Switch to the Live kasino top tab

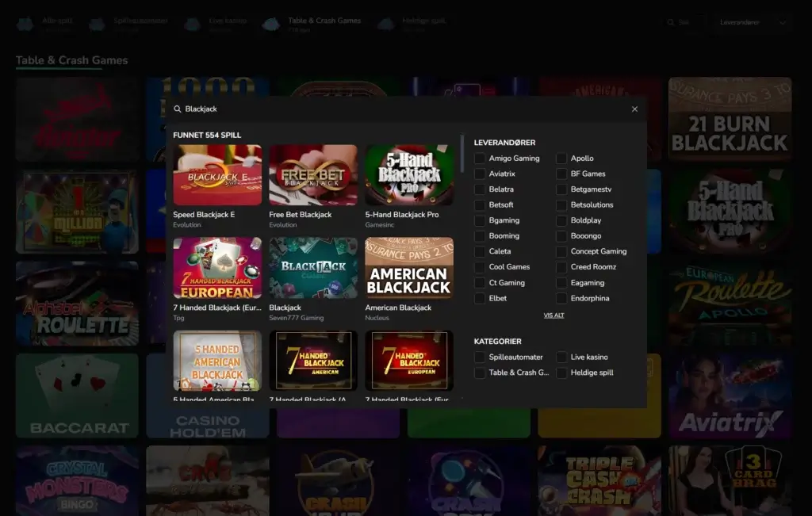(x=216, y=23)
